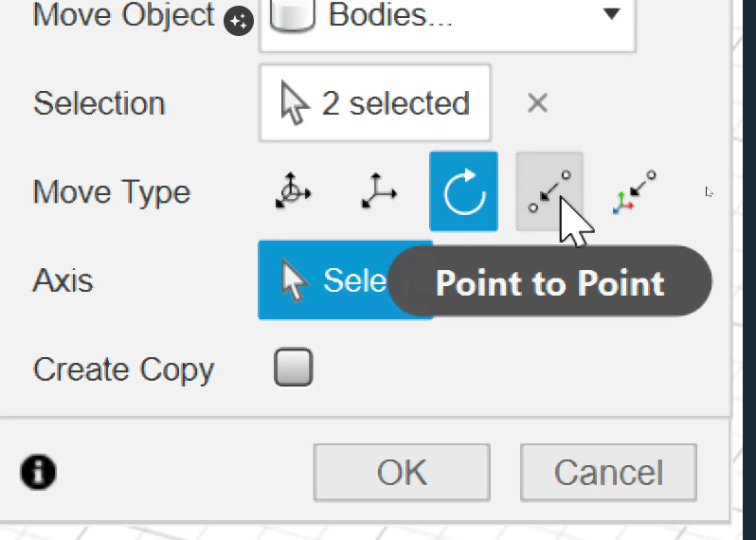The image size is (756, 540).
Task: Select the Free Move type icon
Action: coord(293,191)
